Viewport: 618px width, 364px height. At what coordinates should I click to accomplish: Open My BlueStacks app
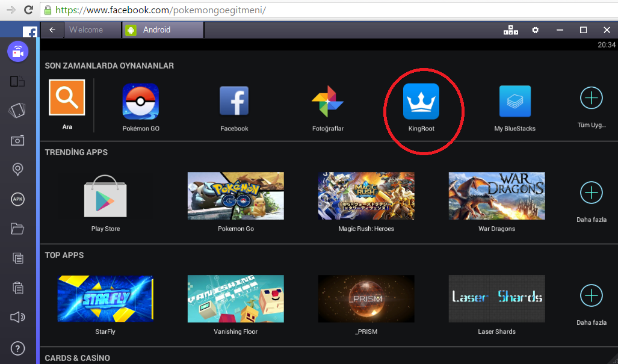click(x=514, y=101)
